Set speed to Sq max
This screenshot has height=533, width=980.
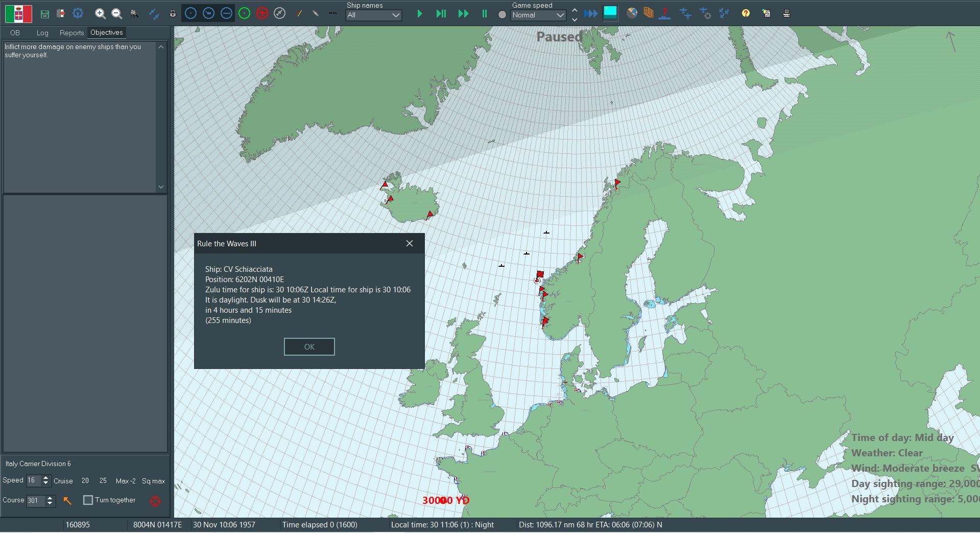pyautogui.click(x=153, y=481)
